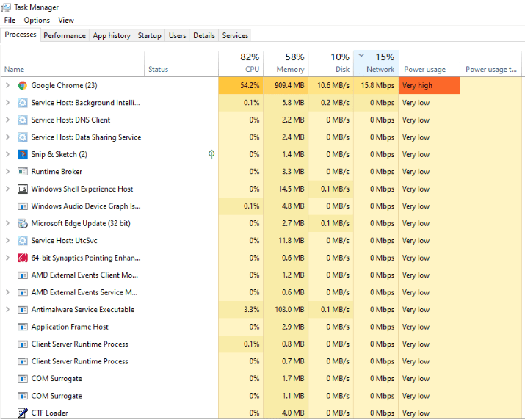Click the CTF Loader pen icon
This screenshot has height=420, width=525.
[x=23, y=413]
